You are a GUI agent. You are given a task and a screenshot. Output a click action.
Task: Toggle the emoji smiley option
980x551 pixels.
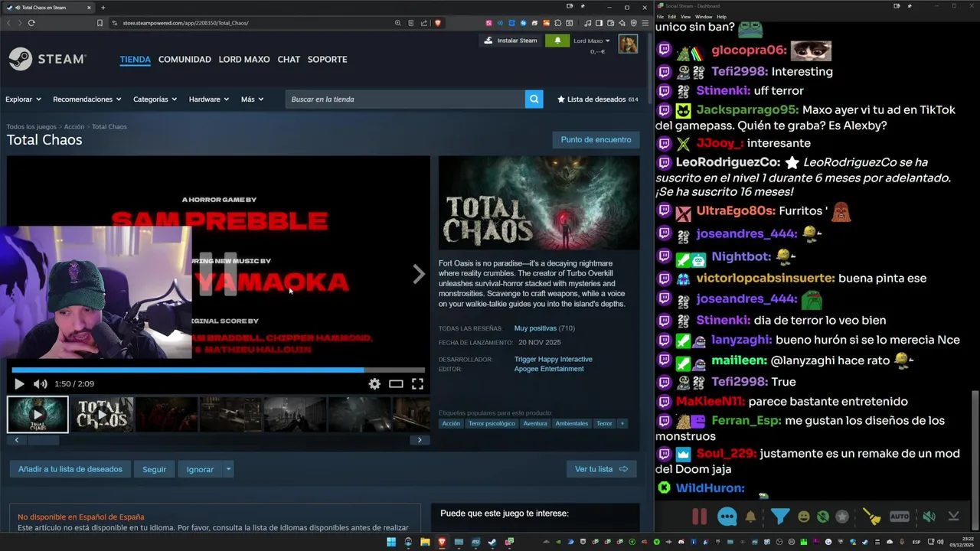804,517
